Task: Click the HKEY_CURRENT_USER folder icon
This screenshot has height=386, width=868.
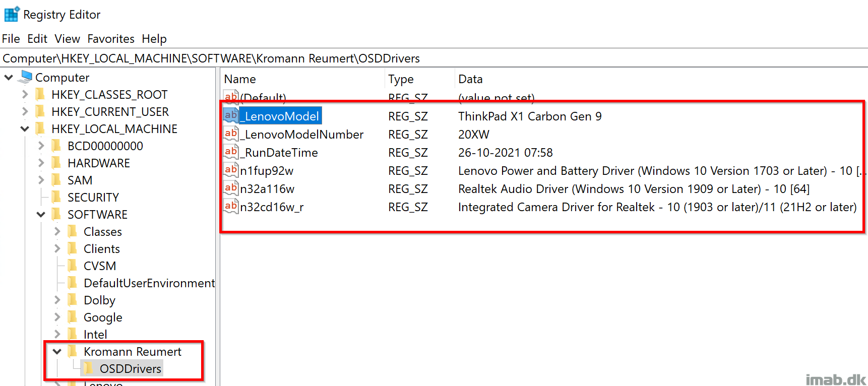Action: [40, 111]
